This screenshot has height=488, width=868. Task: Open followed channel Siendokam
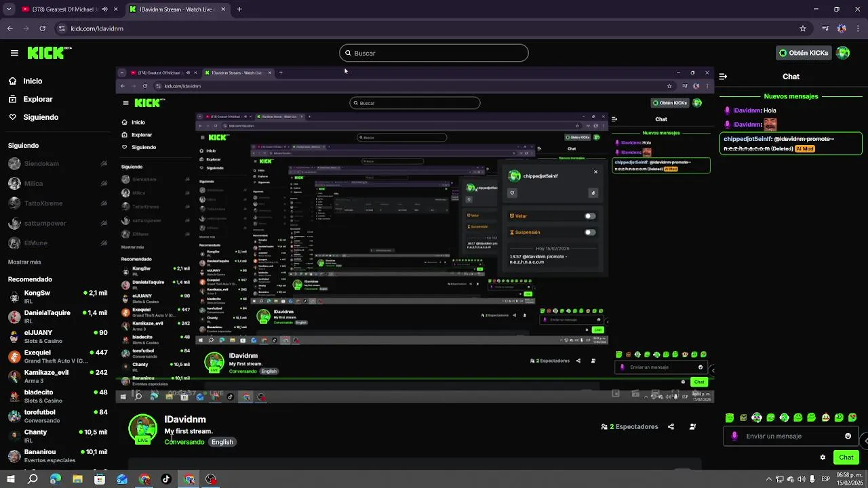pos(58,164)
